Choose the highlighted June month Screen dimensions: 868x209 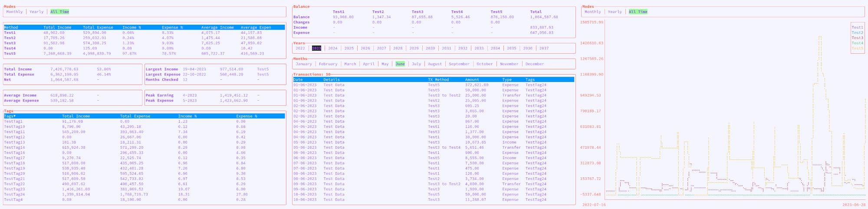click(400, 64)
